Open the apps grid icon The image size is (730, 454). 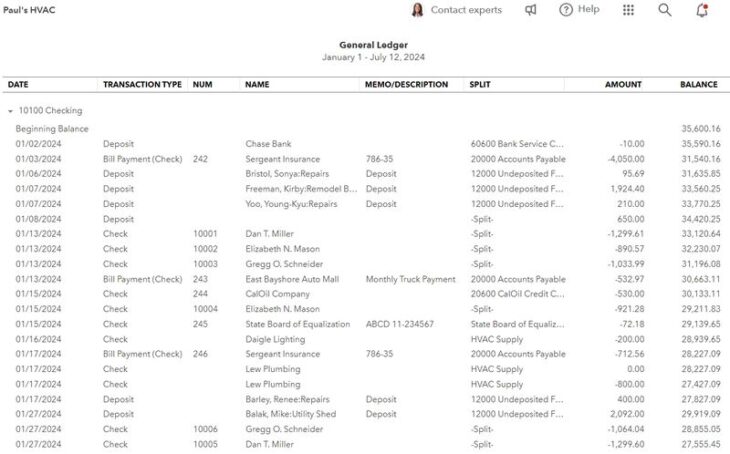[x=629, y=10]
